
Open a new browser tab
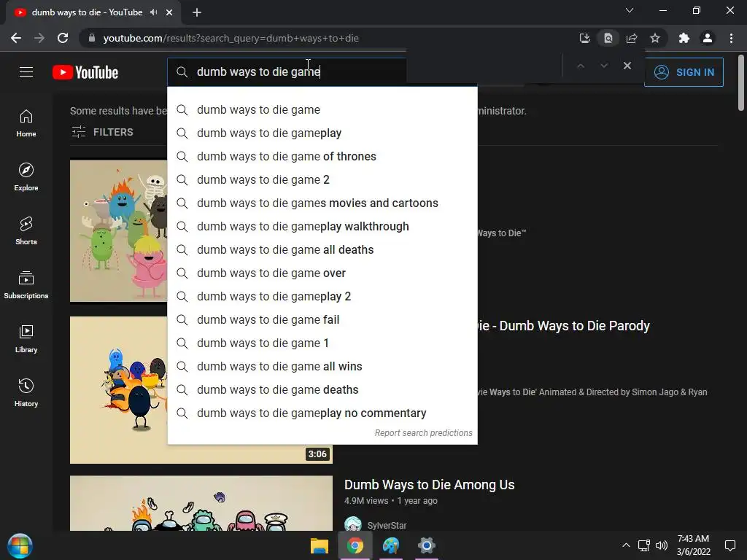pos(197,12)
